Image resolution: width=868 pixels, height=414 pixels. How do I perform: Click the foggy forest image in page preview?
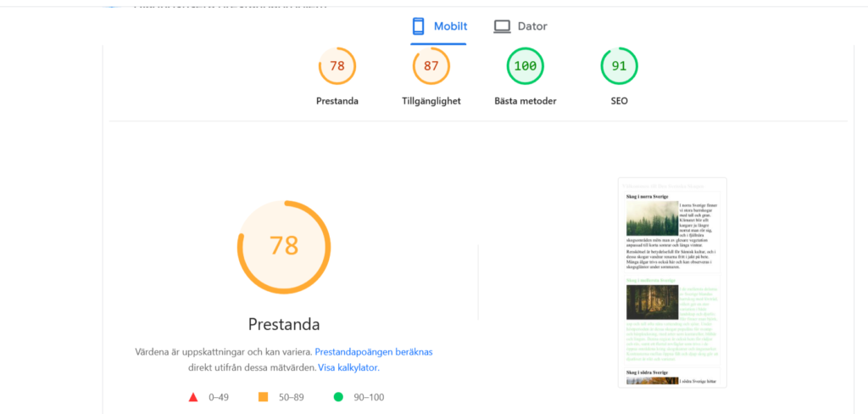652,219
